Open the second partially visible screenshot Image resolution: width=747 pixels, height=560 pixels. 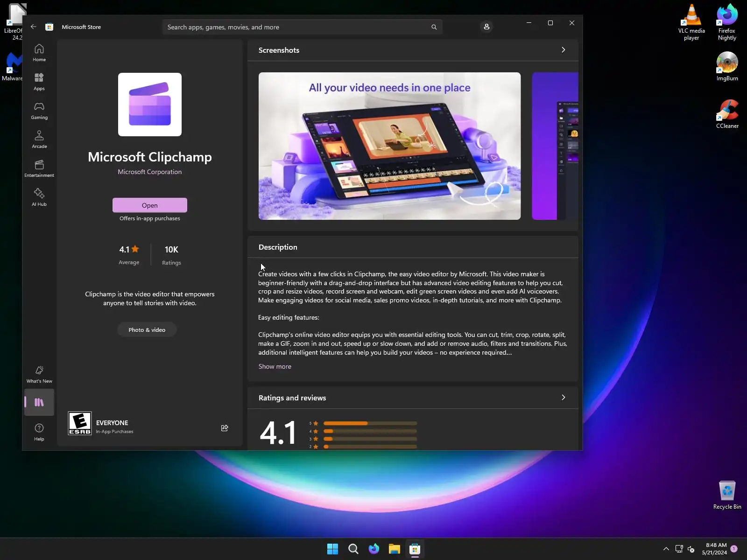[x=555, y=146]
